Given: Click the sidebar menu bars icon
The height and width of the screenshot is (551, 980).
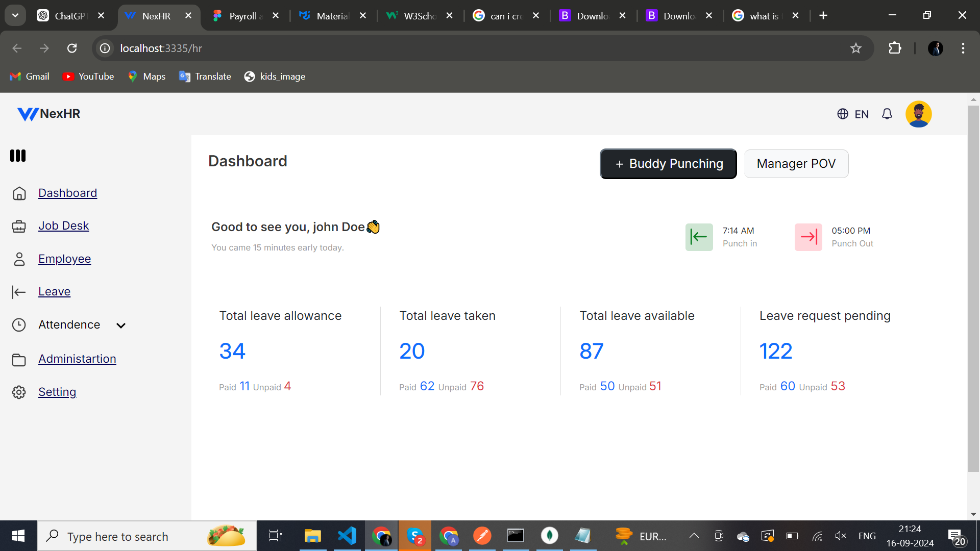Looking at the screenshot, I should (x=18, y=156).
